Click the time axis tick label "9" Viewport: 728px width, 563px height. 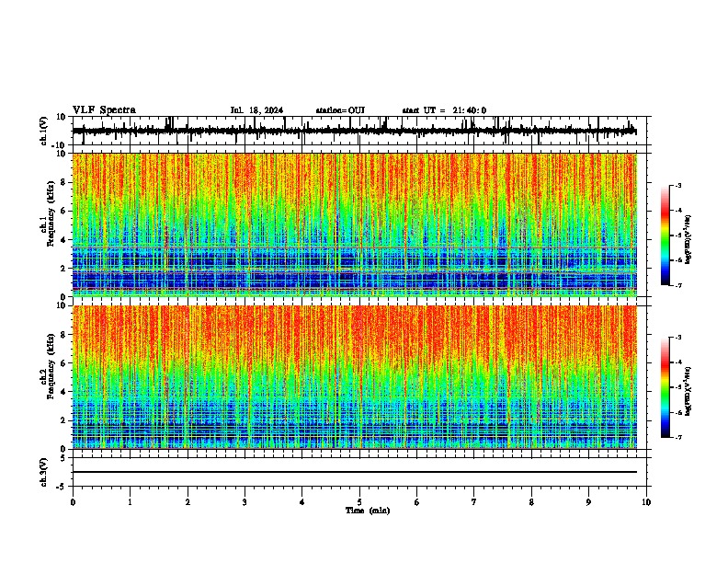[x=588, y=502]
